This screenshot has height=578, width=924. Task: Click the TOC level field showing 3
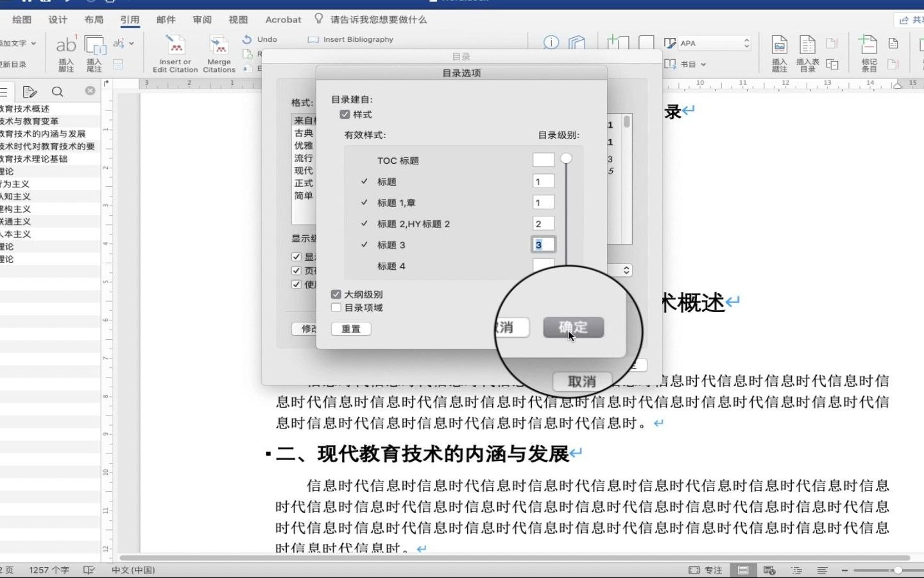[542, 245]
